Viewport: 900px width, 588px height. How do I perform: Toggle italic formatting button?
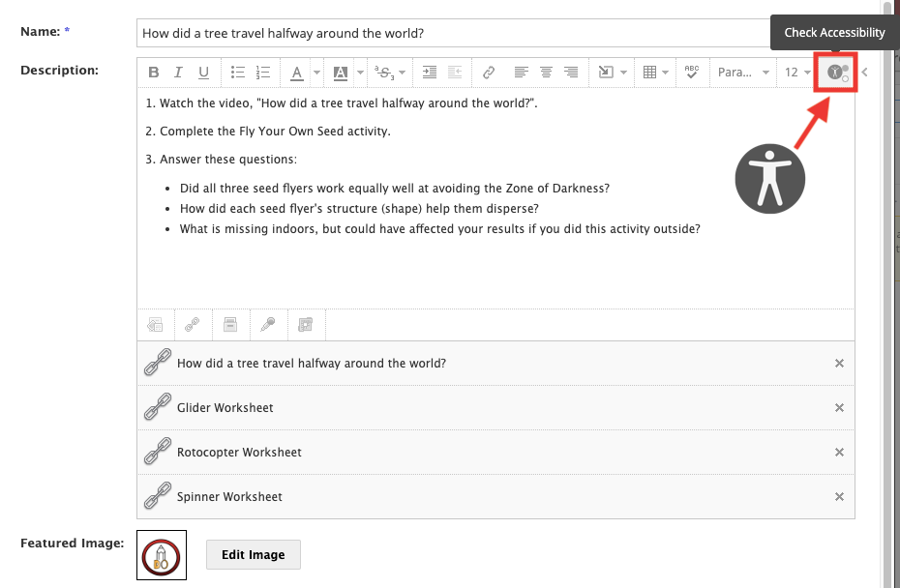178,73
